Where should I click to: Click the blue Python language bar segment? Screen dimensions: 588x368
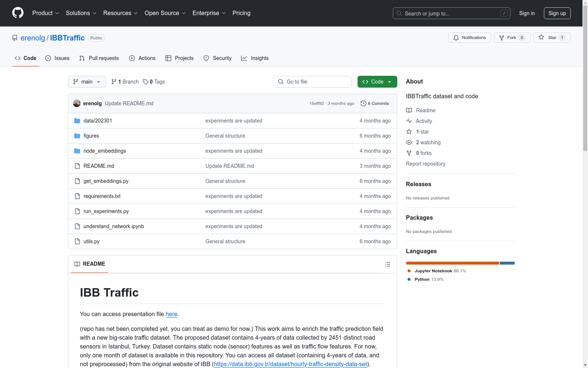tap(508, 263)
